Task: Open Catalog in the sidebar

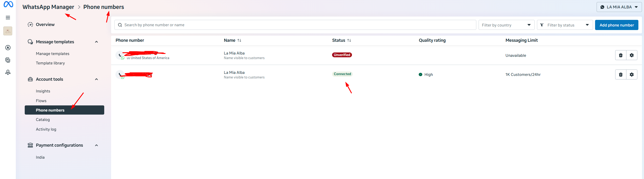Action: [43, 120]
